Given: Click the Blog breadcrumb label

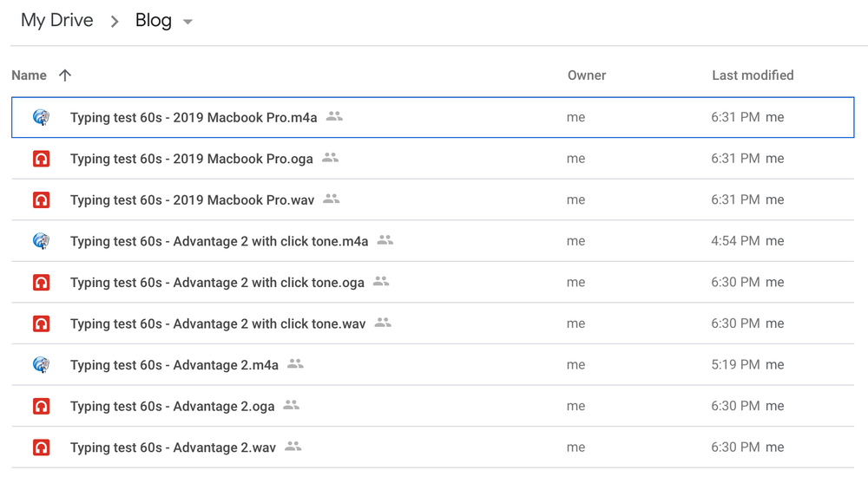Looking at the screenshot, I should click(x=154, y=20).
